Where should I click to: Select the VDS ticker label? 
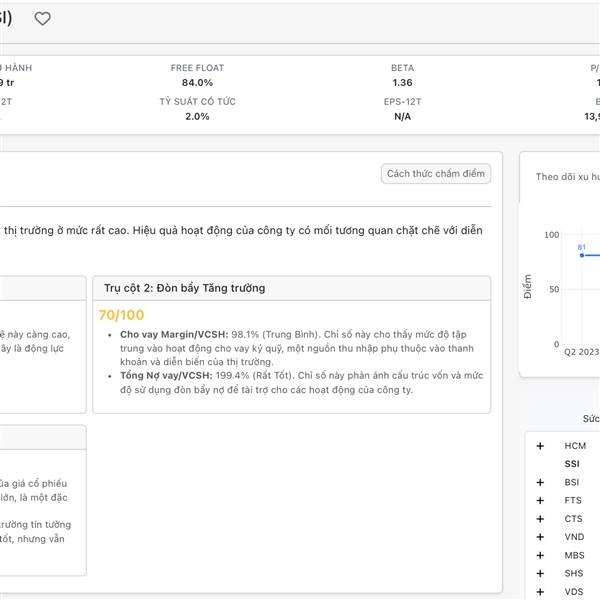pyautogui.click(x=574, y=592)
